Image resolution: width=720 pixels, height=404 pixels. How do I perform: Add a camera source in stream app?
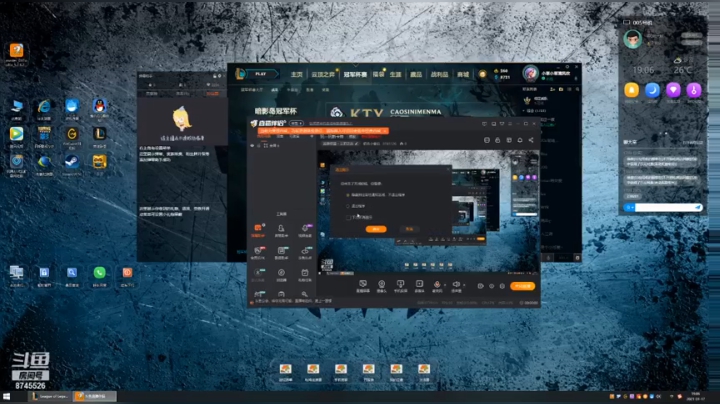(x=381, y=285)
